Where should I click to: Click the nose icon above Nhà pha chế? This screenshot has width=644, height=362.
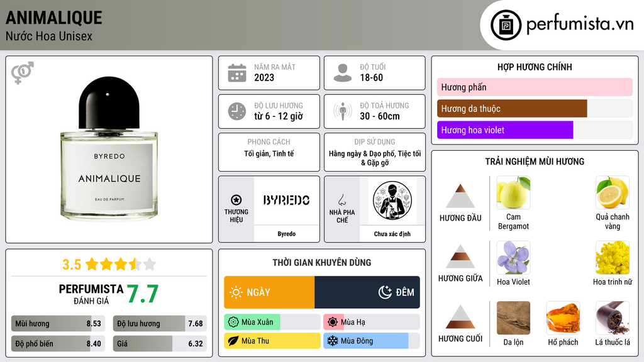[341, 200]
